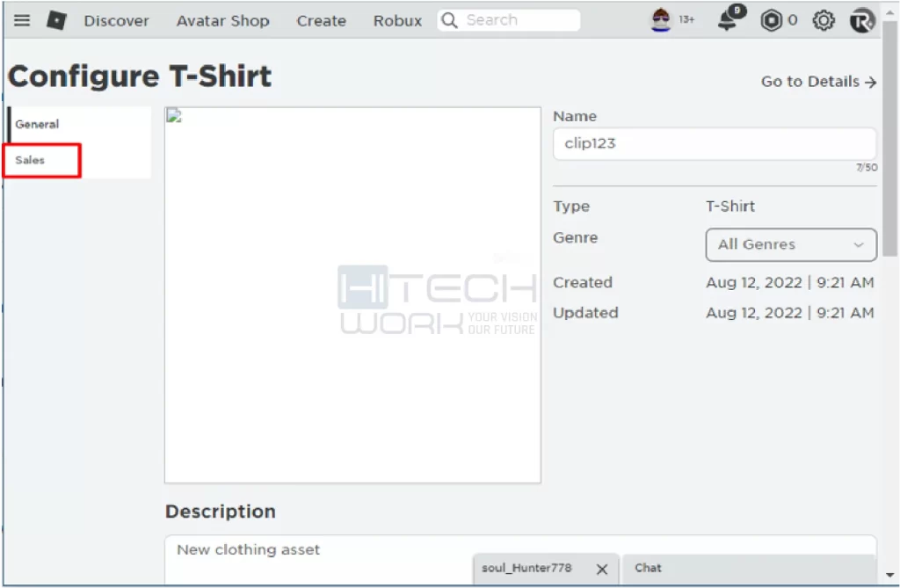Open the settings gear icon

pos(823,21)
